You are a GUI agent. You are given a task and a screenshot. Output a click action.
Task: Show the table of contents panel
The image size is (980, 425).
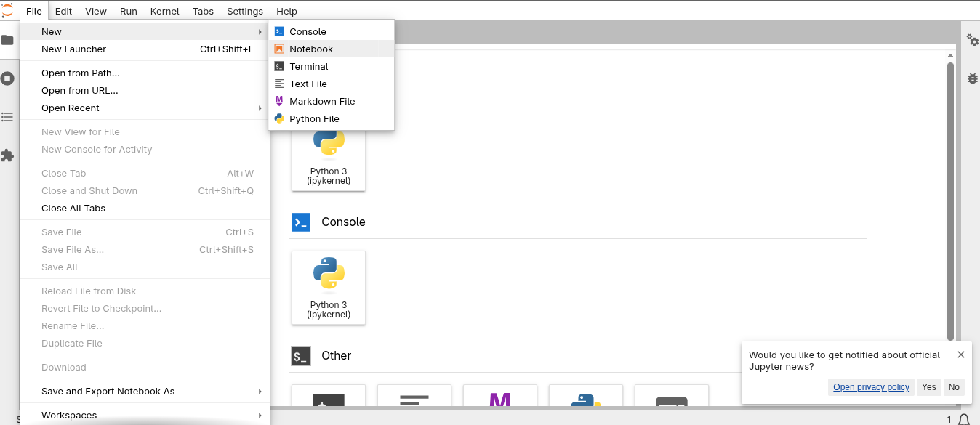[7, 117]
